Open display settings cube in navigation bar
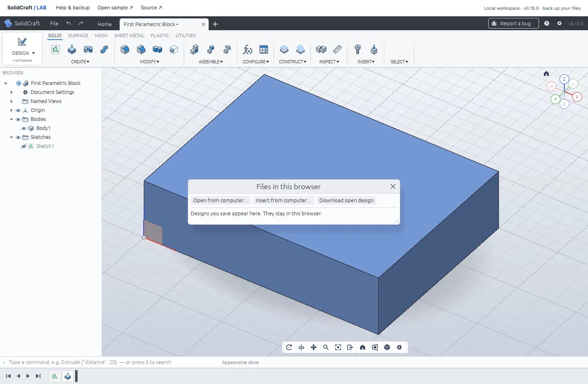The image size is (588, 384). point(387,347)
